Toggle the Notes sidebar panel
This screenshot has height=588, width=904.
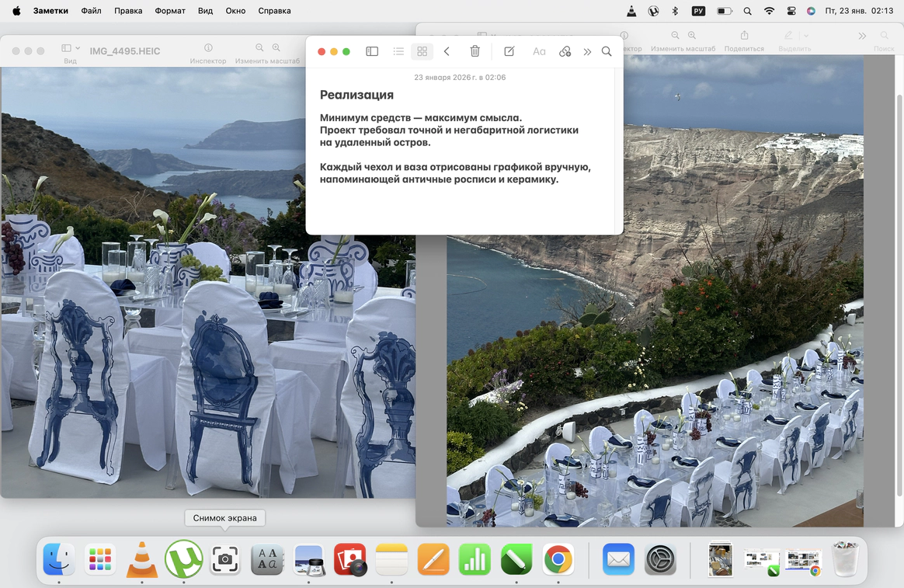point(372,51)
